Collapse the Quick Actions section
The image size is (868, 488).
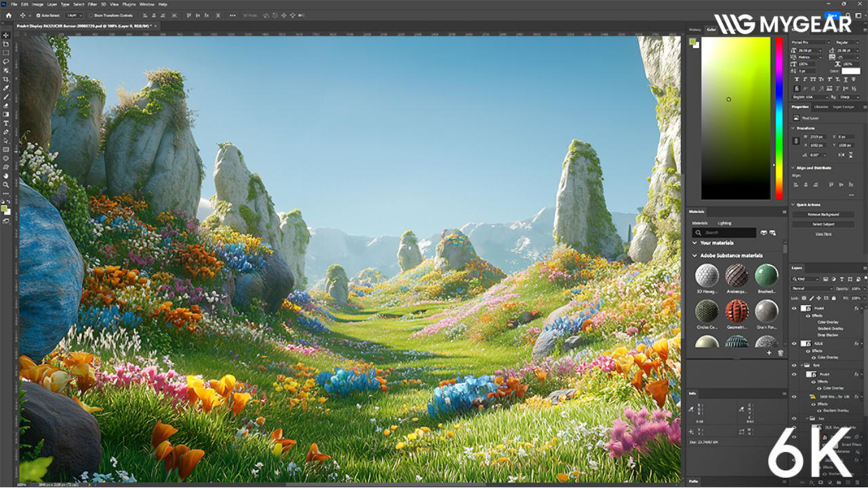coord(793,205)
